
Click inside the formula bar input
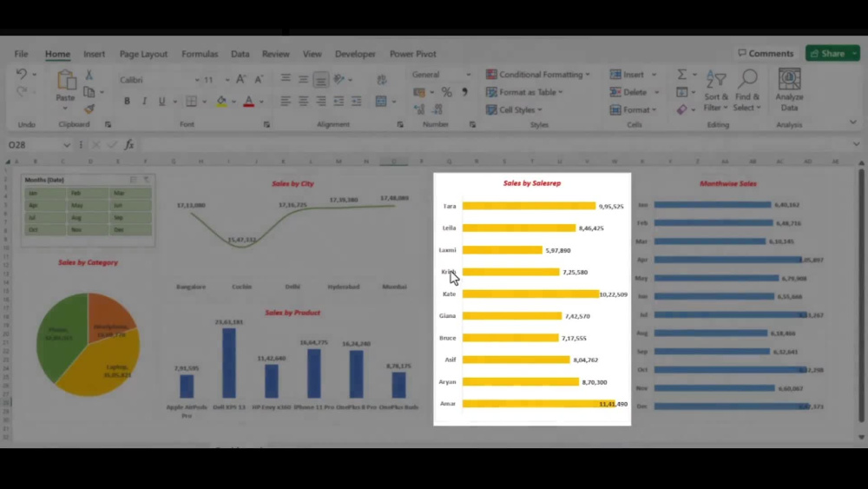click(493, 144)
